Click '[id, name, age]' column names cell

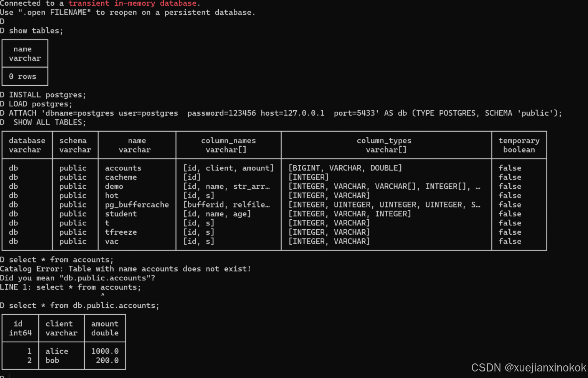tap(217, 214)
